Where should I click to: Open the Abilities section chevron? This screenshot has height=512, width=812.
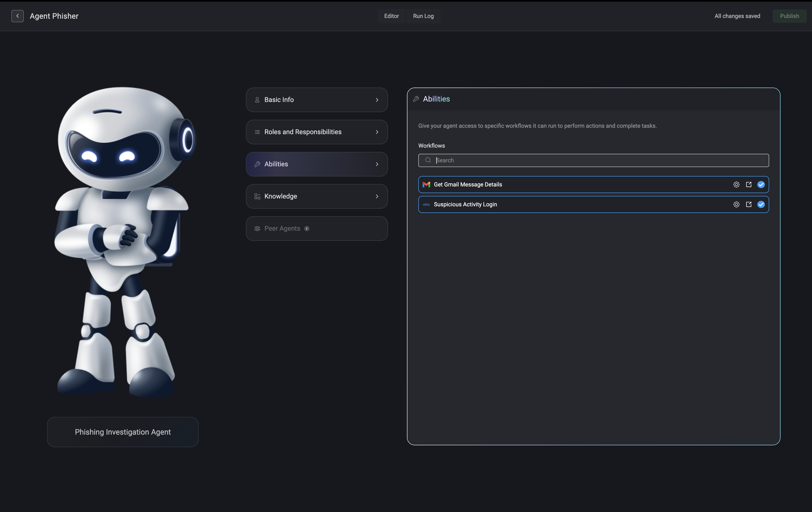tap(377, 164)
